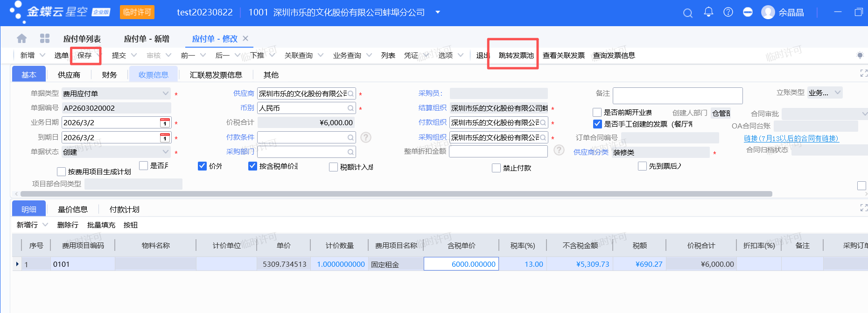Image resolution: width=868 pixels, height=313 pixels.
Task: Close the 应付单 - 修改 tab
Action: coord(245,38)
